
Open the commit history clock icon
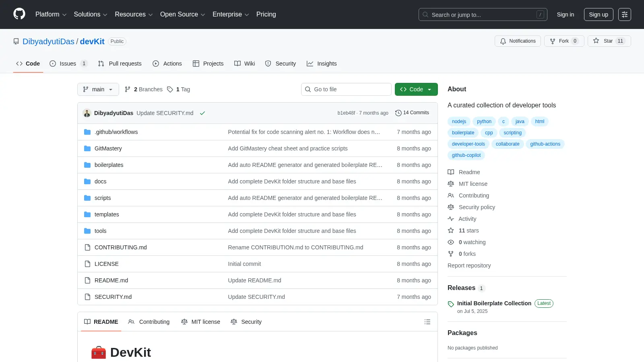(x=398, y=113)
